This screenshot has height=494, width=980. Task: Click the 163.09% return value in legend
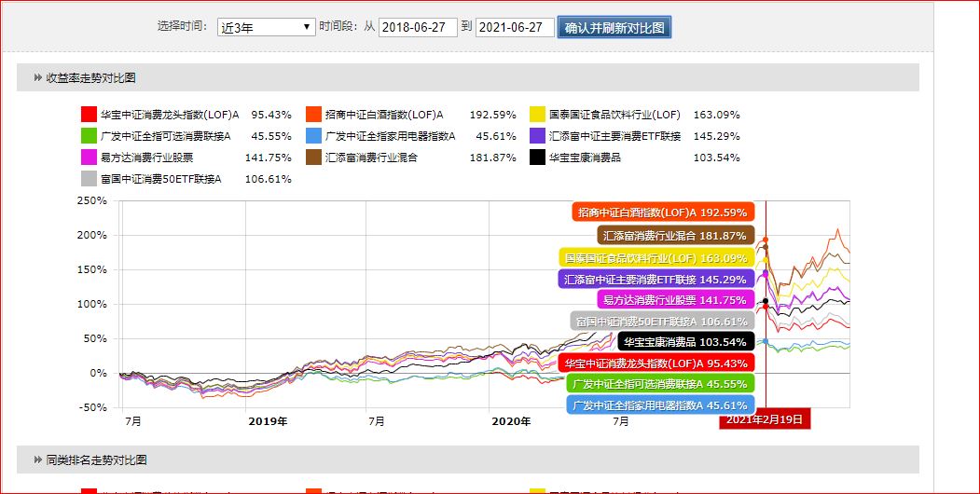coord(717,115)
